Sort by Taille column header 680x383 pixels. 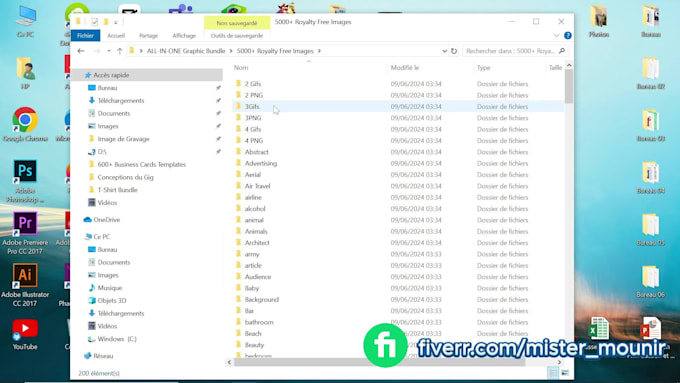pyautogui.click(x=555, y=68)
